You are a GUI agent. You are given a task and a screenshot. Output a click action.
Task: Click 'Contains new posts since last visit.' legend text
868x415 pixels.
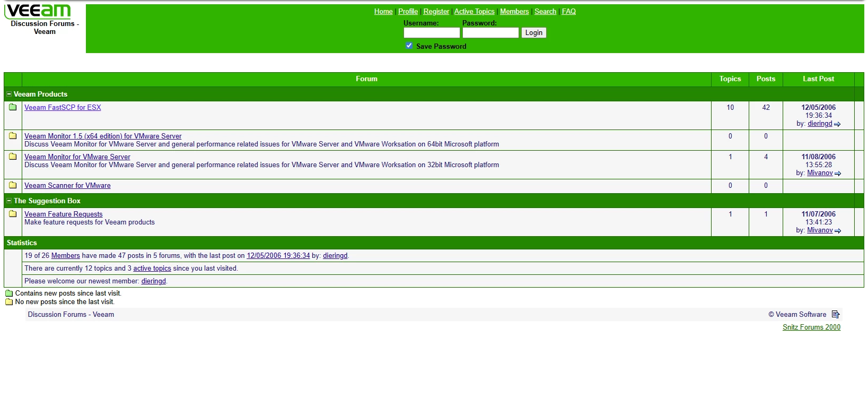[68, 293]
